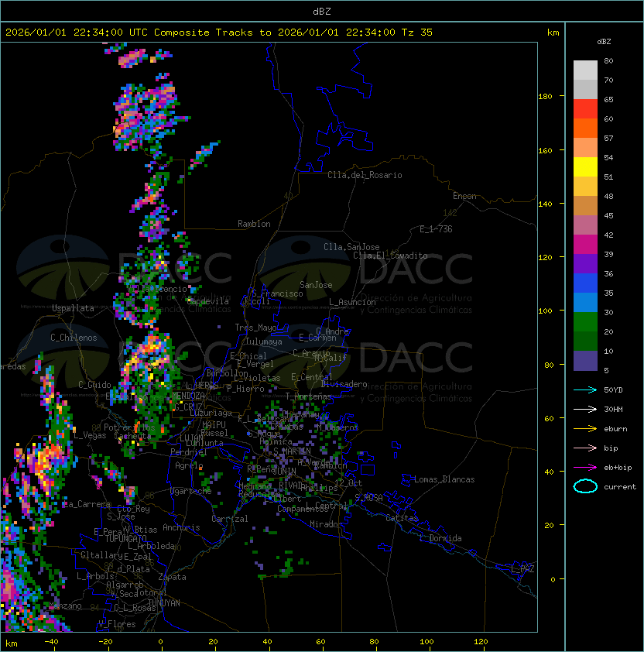Click the 'L_Dormida' map label
The height and width of the screenshot is (652, 644).
440,538
